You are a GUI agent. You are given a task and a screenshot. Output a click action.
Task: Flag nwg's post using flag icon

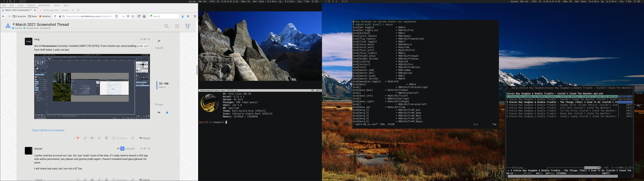(92, 138)
